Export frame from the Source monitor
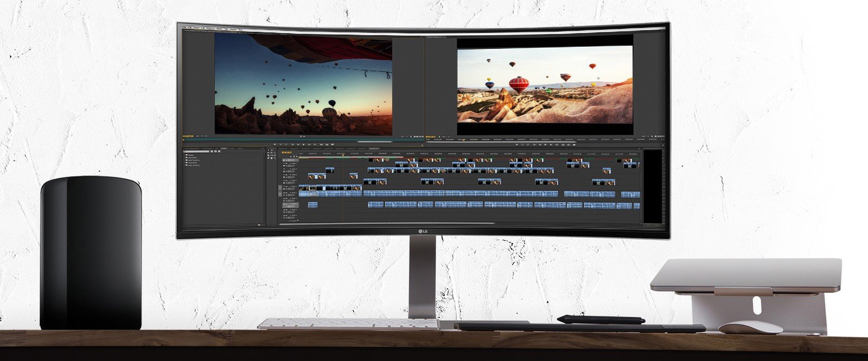This screenshot has height=361, width=868. click(x=333, y=144)
